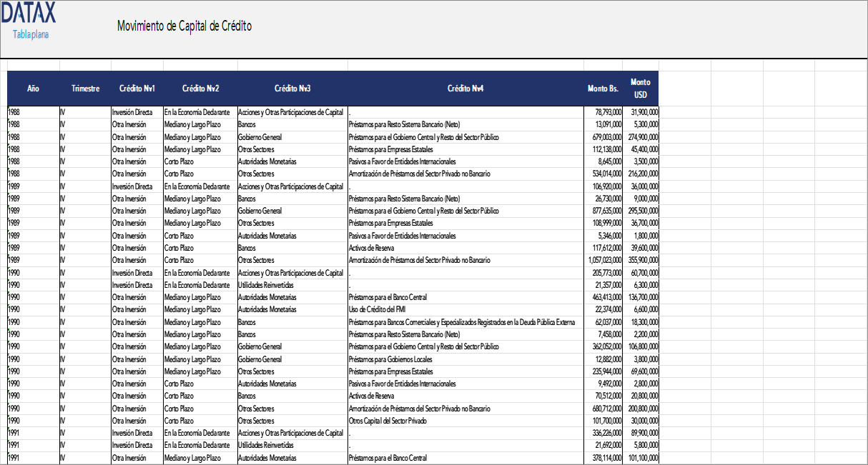Click the 378,114,000 amount cell
This screenshot has width=868, height=465.
603,458
